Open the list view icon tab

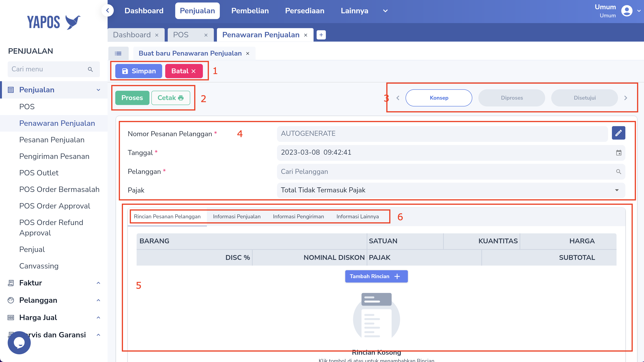pos(118,53)
